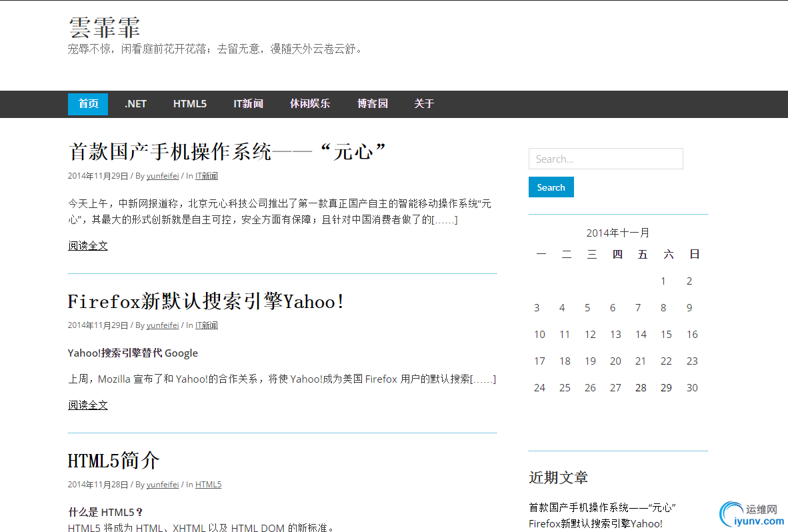Viewport: 788px width, 532px height.
Task: Open the .NET navigation item
Action: (x=136, y=104)
